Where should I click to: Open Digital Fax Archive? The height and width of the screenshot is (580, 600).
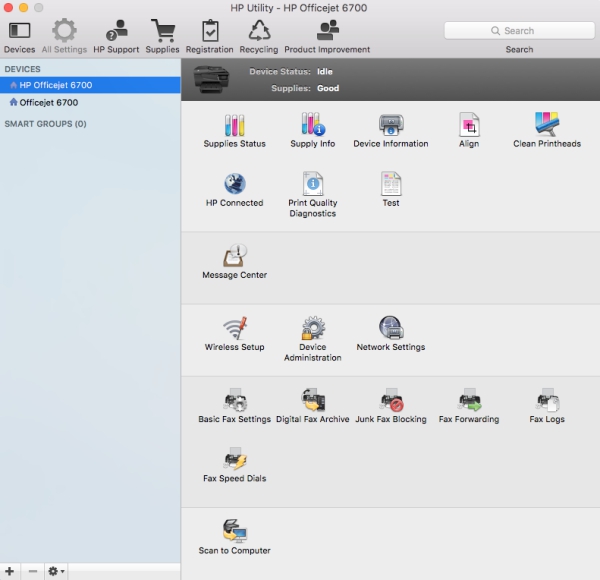point(312,406)
